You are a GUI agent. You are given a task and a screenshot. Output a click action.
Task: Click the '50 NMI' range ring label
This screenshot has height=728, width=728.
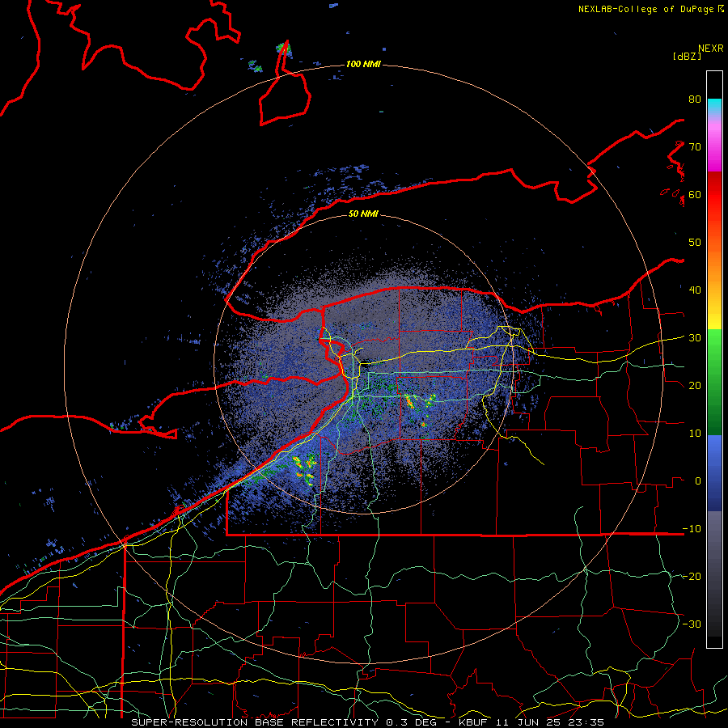[x=363, y=214]
